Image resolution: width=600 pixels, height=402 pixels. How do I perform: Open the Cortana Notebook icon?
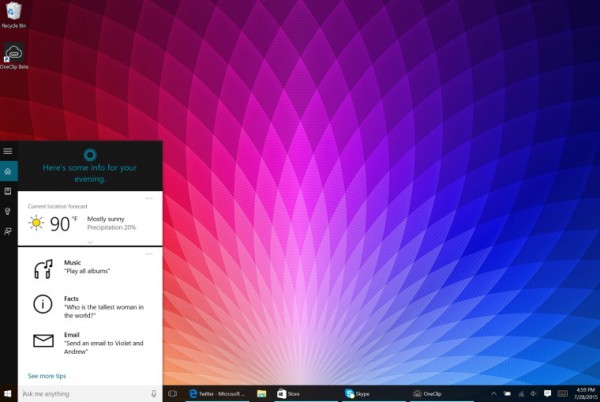coord(8,191)
